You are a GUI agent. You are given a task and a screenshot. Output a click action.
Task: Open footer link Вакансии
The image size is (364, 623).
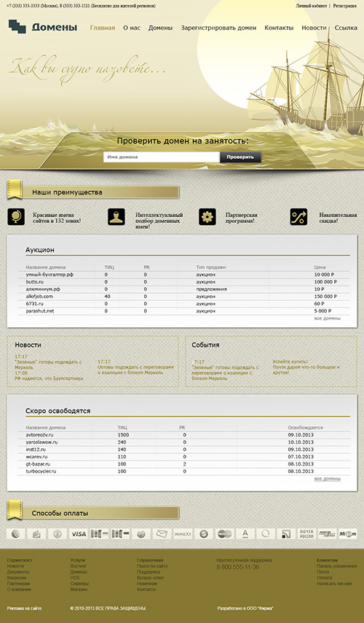(17, 578)
